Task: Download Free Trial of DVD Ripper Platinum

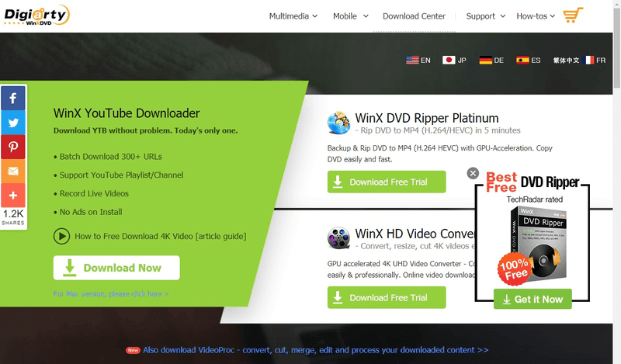Action: coord(387,182)
